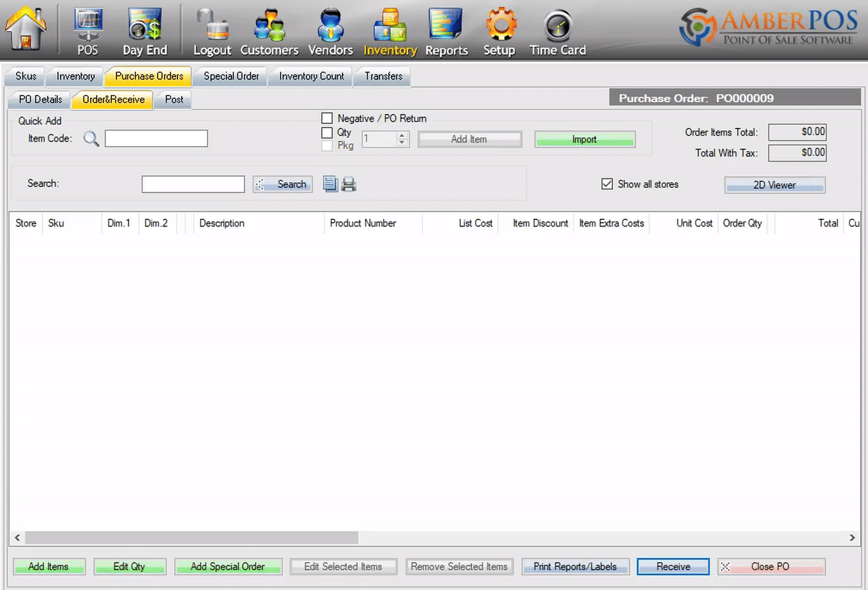
Task: Click the green Import button
Action: tap(584, 140)
